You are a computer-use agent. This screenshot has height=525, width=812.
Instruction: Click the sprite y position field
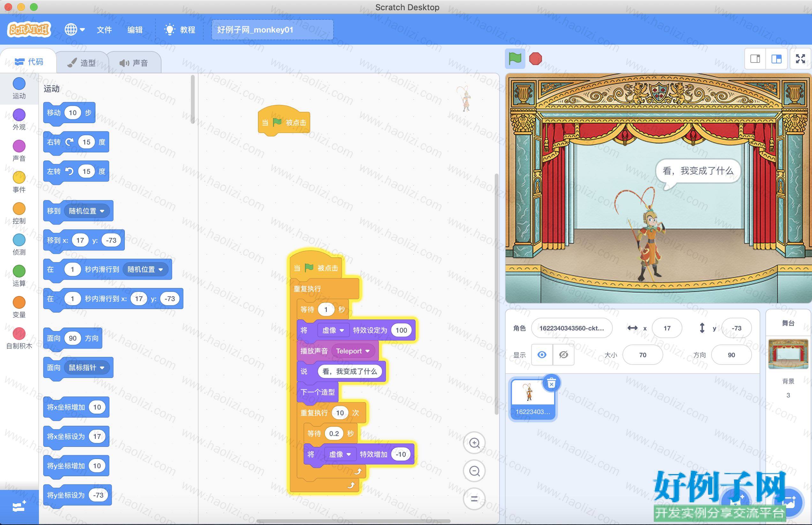pyautogui.click(x=736, y=328)
